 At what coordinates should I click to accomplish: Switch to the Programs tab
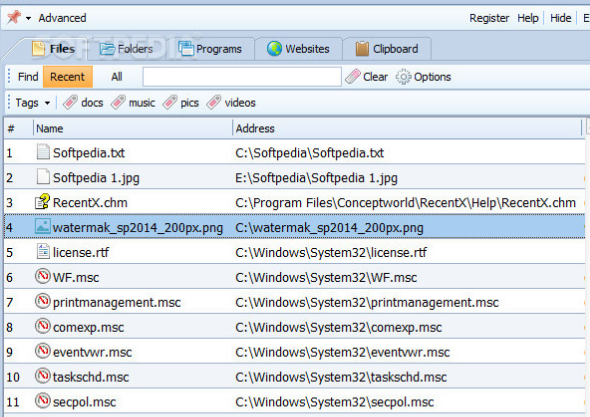pyautogui.click(x=210, y=49)
